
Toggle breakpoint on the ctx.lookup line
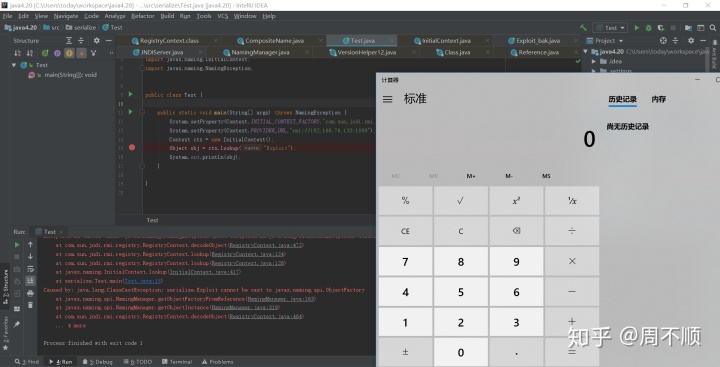point(132,147)
